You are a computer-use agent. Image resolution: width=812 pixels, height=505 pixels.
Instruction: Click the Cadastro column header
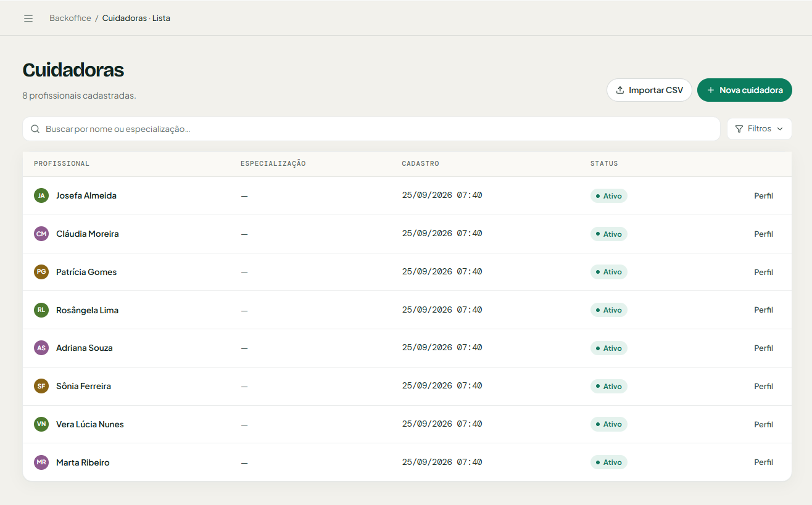pyautogui.click(x=420, y=164)
